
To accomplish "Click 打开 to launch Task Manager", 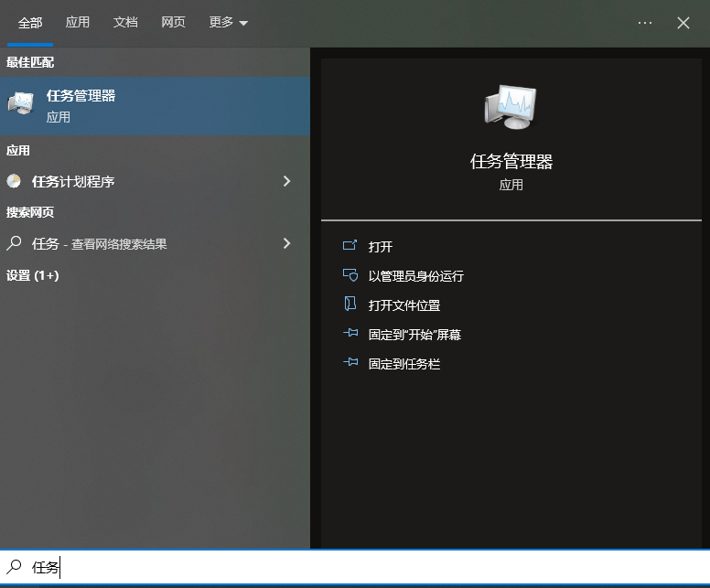I will (x=381, y=247).
